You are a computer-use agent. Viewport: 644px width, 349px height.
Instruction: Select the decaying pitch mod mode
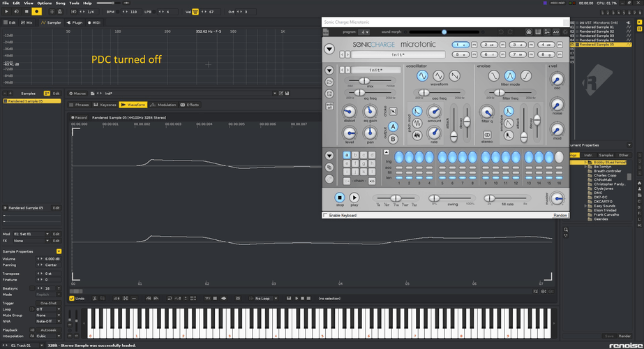coord(417,111)
